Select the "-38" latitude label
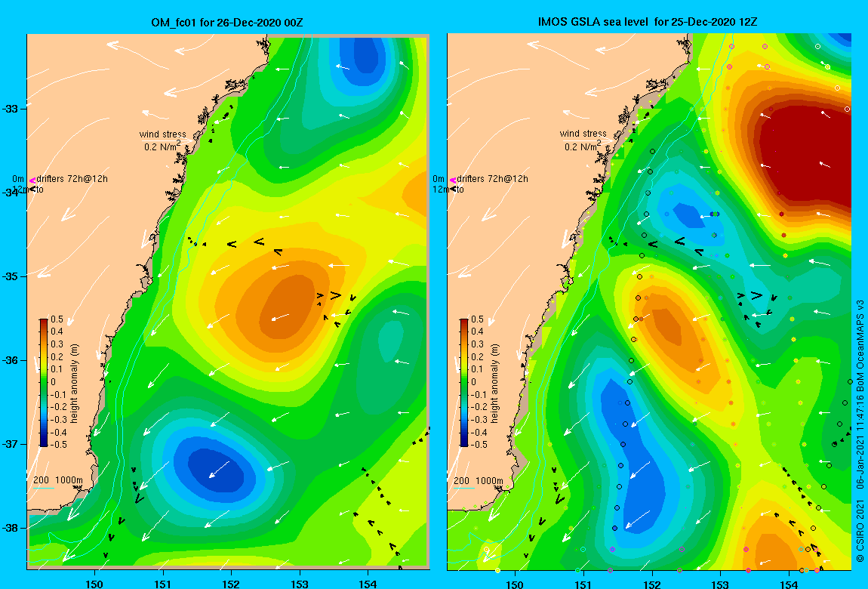This screenshot has width=868, height=589. click(x=11, y=528)
